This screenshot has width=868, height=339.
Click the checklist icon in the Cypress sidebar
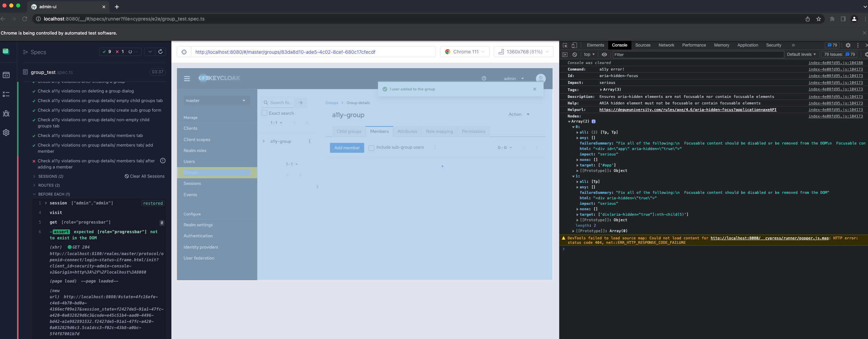[x=6, y=94]
